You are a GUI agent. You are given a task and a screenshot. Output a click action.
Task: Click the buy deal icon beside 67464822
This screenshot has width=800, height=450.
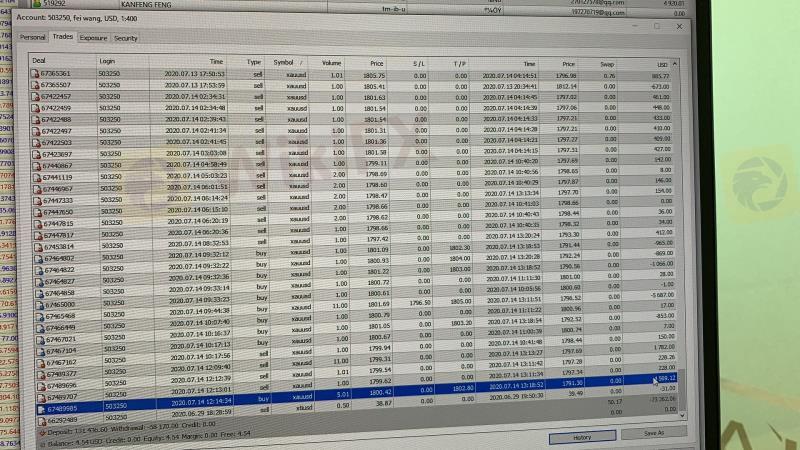pos(39,270)
